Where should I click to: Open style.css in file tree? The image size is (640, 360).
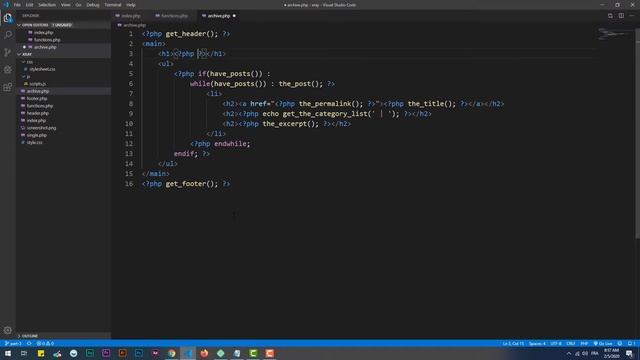(x=34, y=142)
